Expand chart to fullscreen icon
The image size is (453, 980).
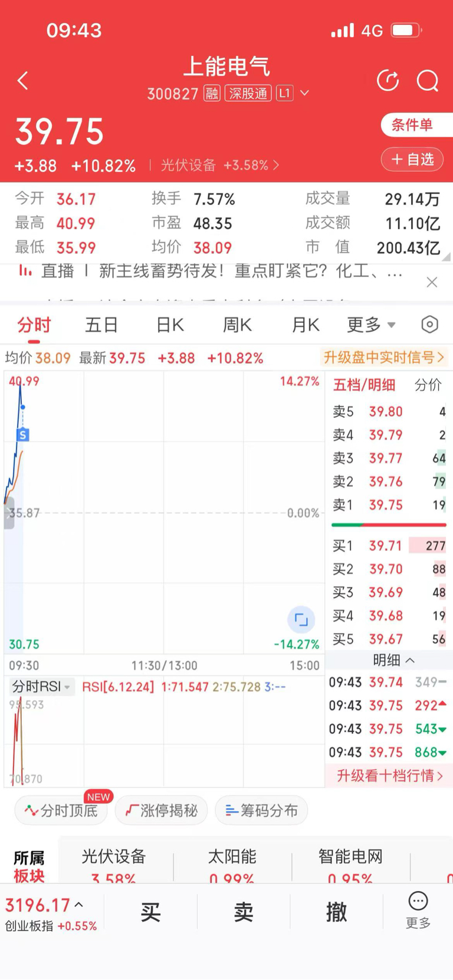(x=301, y=619)
